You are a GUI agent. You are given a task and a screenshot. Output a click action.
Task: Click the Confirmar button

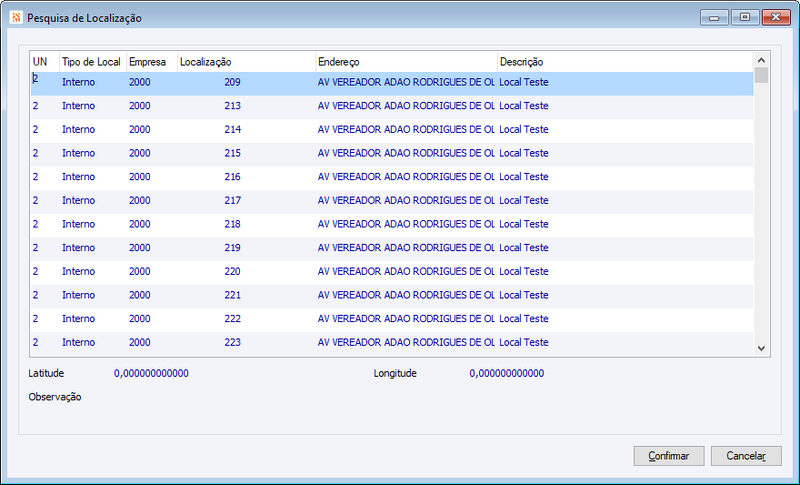668,455
